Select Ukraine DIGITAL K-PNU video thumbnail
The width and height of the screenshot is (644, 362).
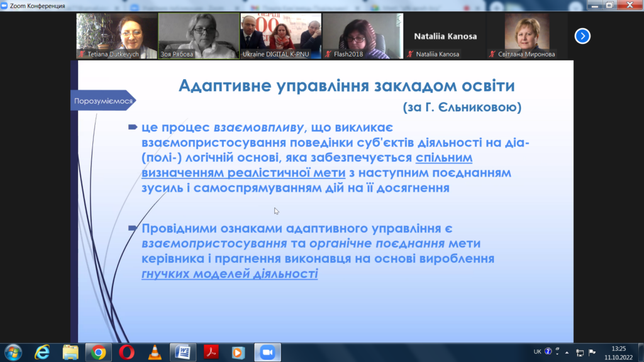[280, 36]
